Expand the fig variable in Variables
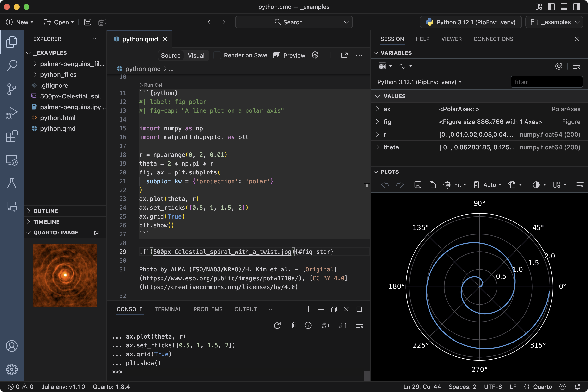The height and width of the screenshot is (392, 588). (378, 122)
